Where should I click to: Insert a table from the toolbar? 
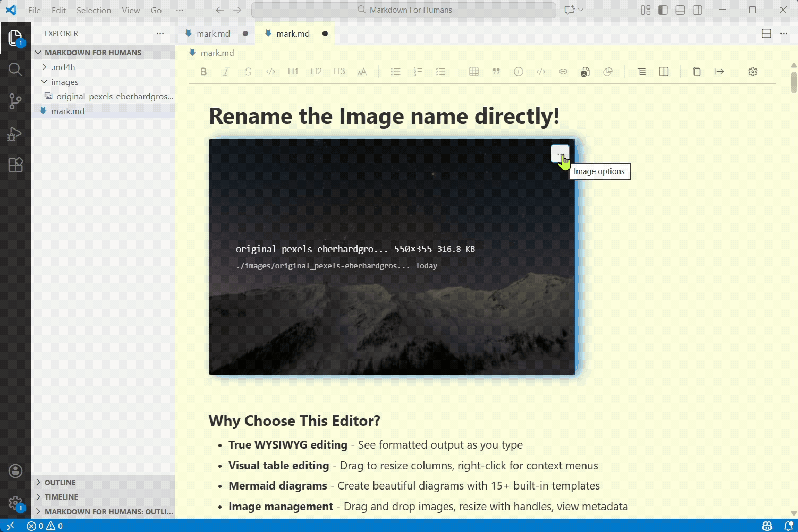473,71
